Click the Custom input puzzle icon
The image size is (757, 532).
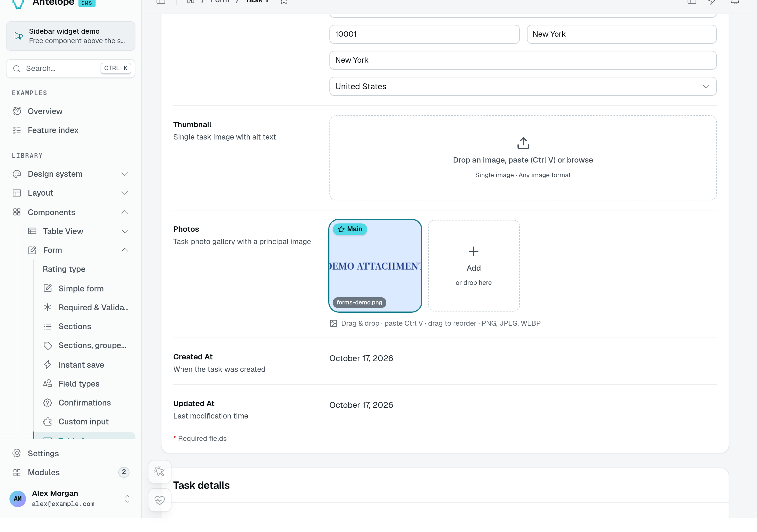pyautogui.click(x=48, y=421)
